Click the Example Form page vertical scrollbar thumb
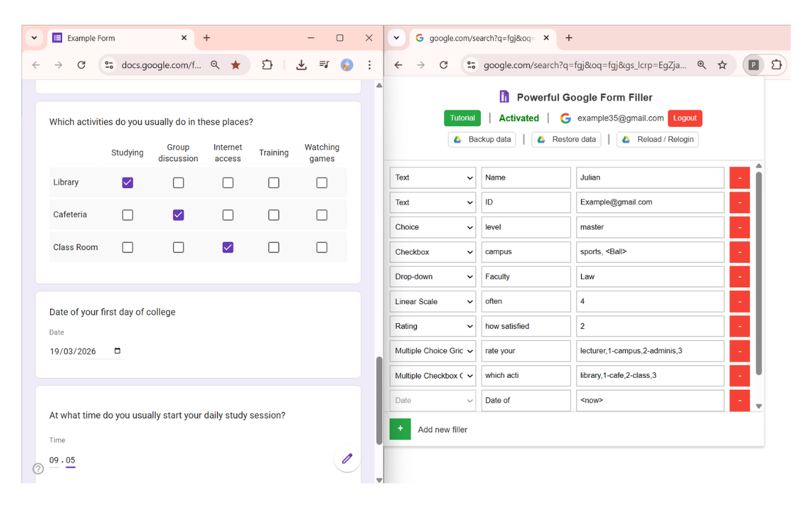Viewport: 812px width, 508px height. point(379,400)
